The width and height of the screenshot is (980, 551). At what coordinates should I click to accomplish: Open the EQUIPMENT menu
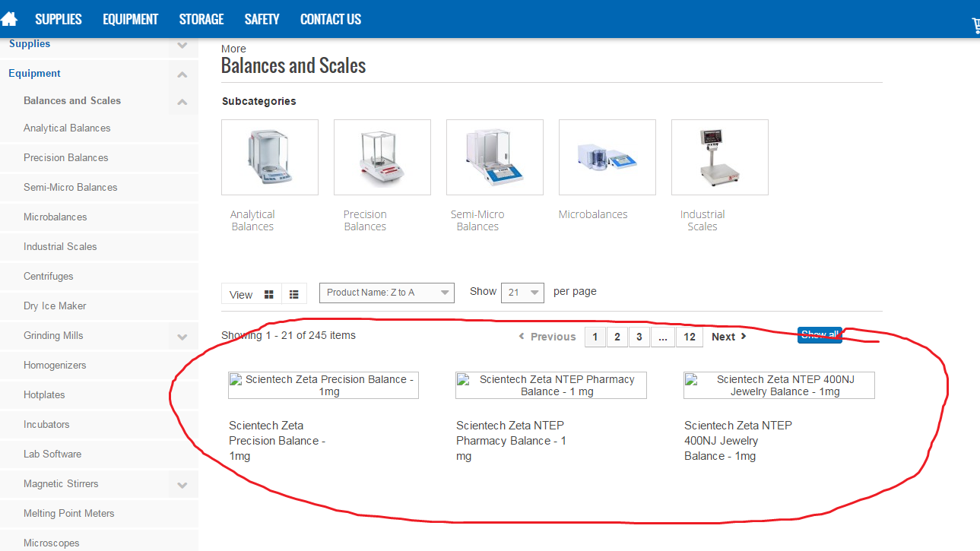point(131,19)
